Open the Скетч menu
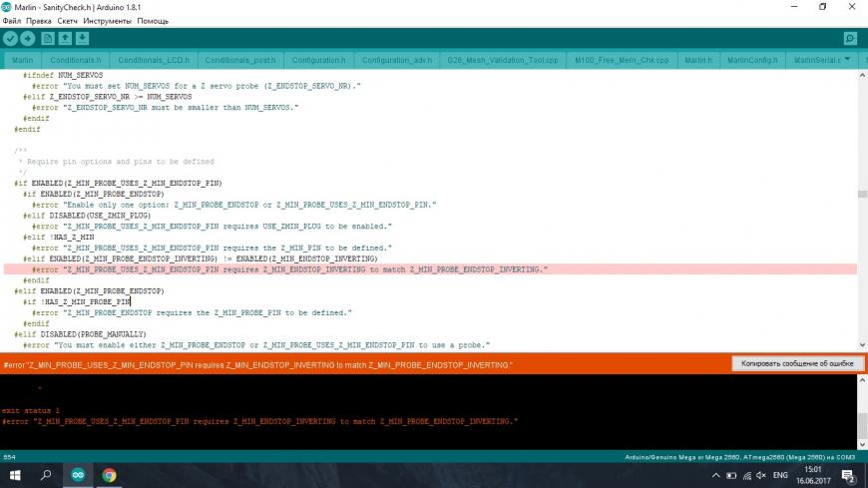868x488 pixels. tap(68, 21)
